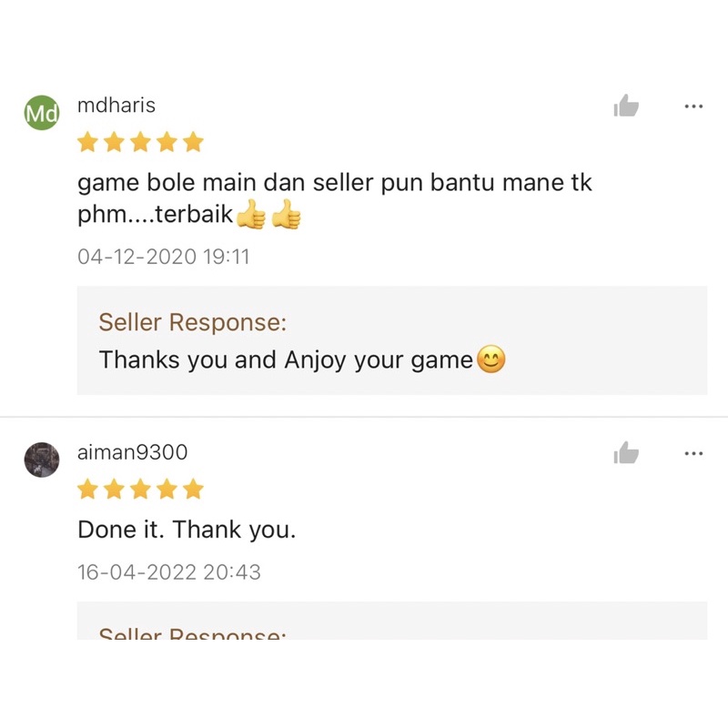Open more options for aiman9300's review
The height and width of the screenshot is (728, 728).
click(x=693, y=453)
